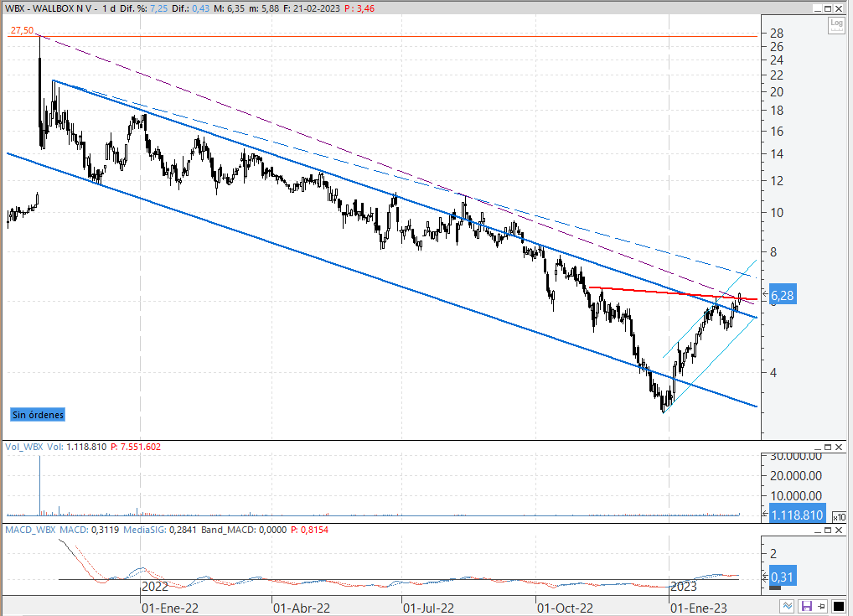Click the pin icon in bottom toolbar
The width and height of the screenshot is (853, 616).
tap(822, 606)
